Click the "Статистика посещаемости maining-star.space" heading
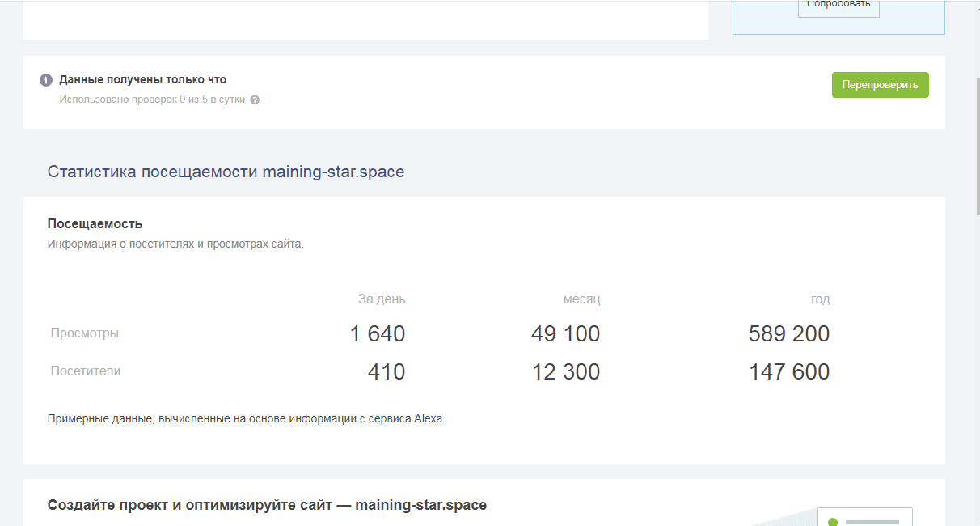The height and width of the screenshot is (526, 980). tap(226, 172)
